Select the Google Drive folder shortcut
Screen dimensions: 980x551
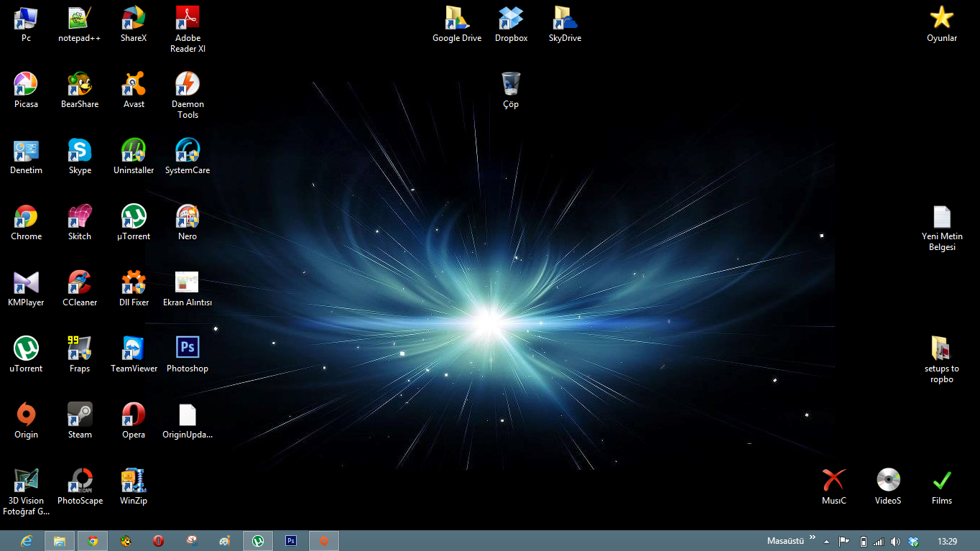[457, 24]
